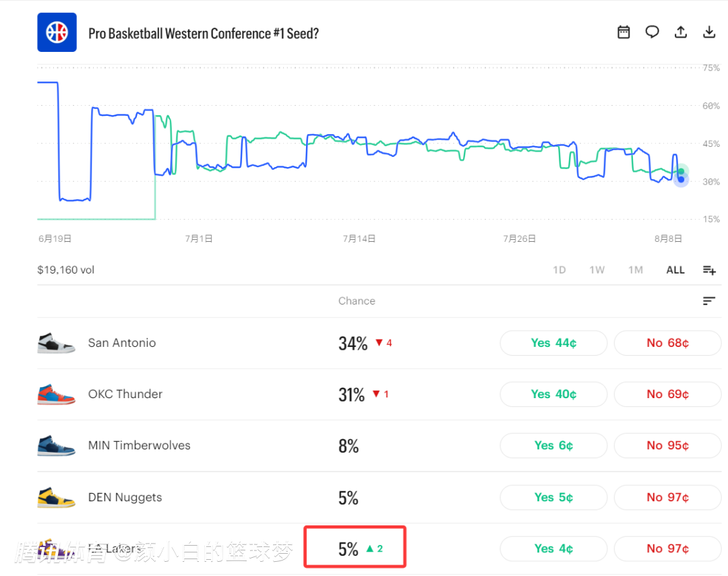728x576 pixels.
Task: Click the 31% chance for OKC Thunder
Action: [351, 395]
